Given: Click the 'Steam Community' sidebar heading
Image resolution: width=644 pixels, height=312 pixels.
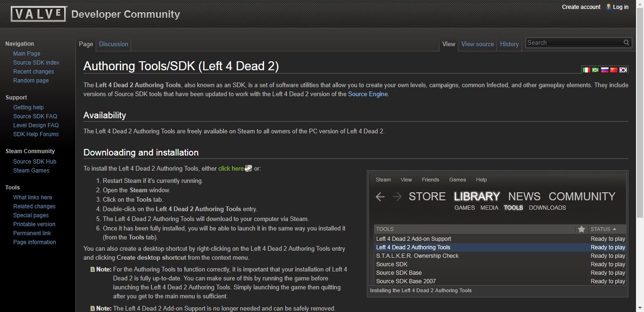Looking at the screenshot, I should [30, 151].
